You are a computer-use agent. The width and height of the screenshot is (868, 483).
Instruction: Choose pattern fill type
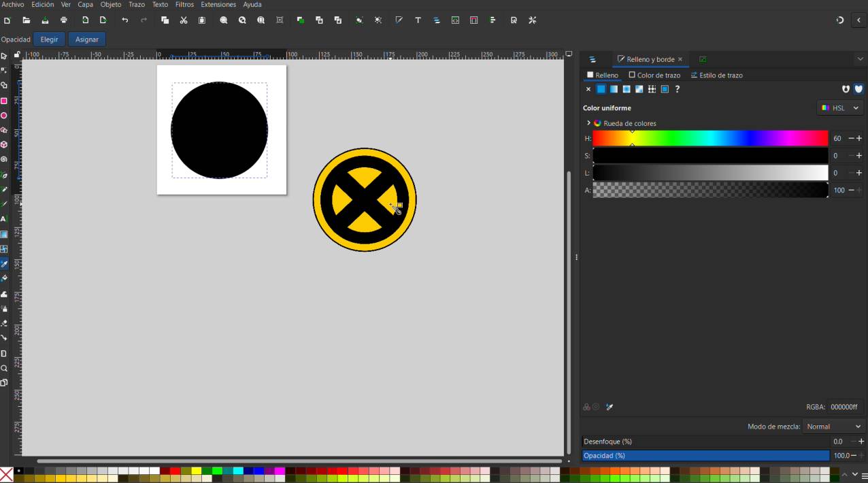(652, 89)
